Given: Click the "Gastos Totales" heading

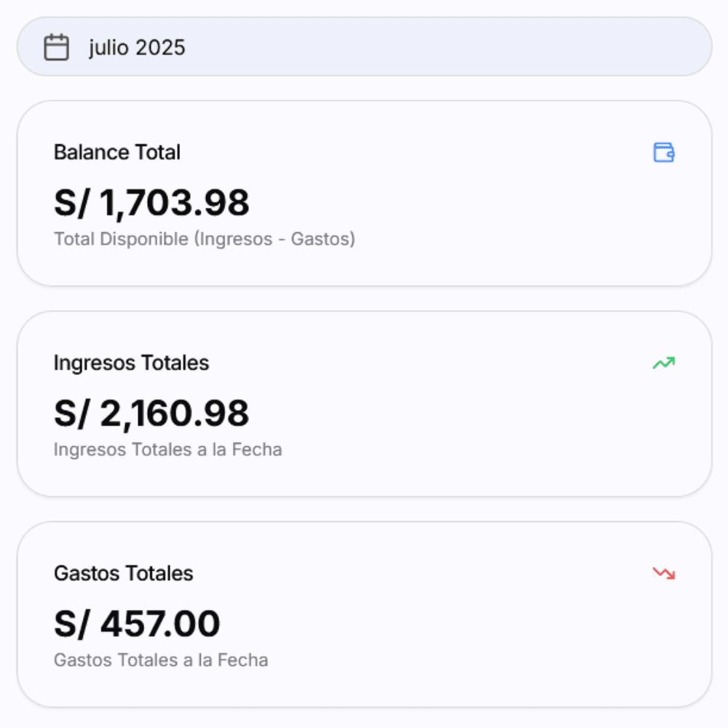Looking at the screenshot, I should [x=124, y=573].
